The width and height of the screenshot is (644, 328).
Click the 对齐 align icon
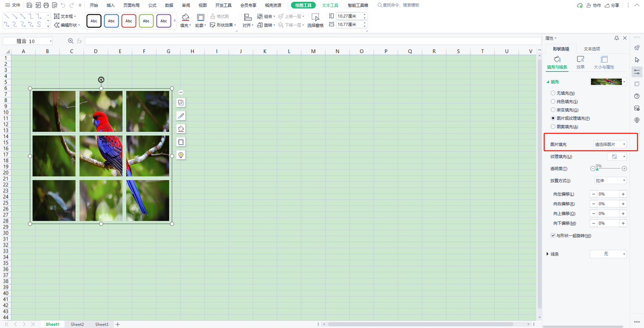[x=247, y=17]
